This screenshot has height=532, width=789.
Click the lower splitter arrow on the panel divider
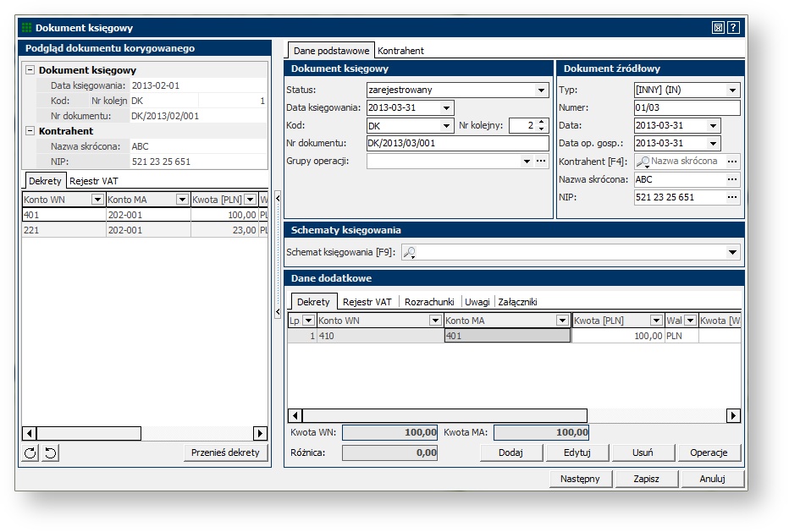coord(278,312)
